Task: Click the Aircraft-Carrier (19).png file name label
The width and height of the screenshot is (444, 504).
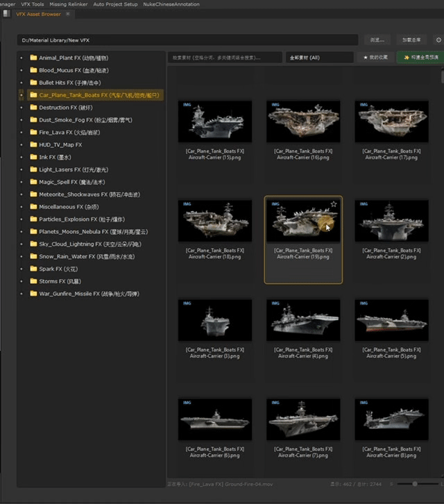Action: (x=303, y=253)
